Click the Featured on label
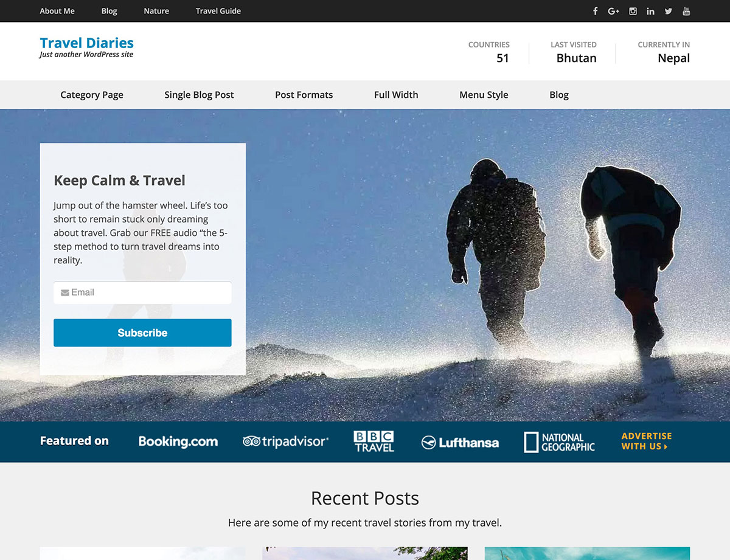The image size is (730, 560). pos(74,441)
